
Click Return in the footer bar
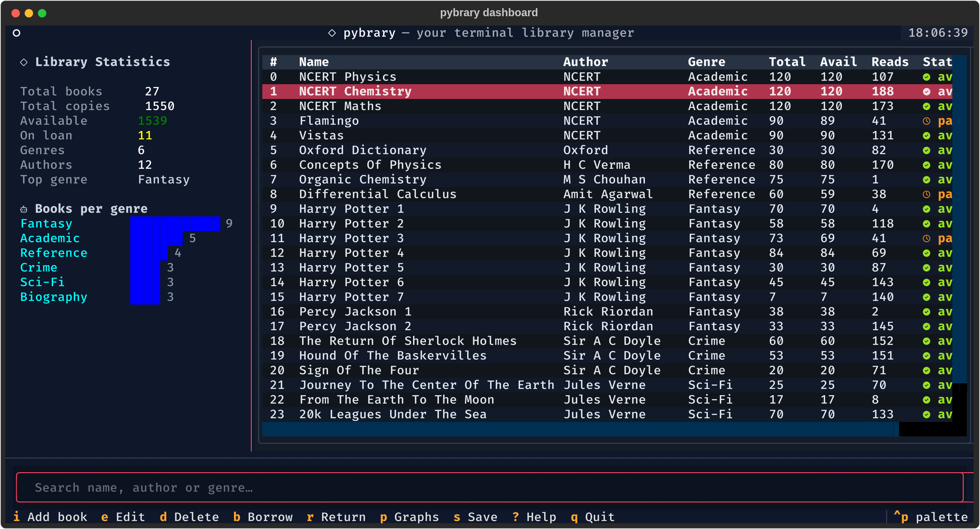tap(336, 517)
